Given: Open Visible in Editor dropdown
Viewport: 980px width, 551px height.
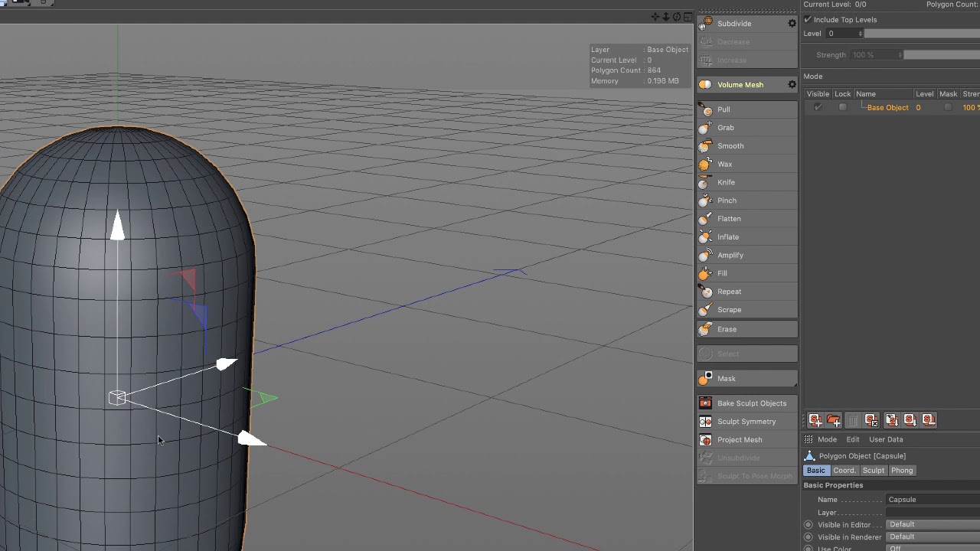Looking at the screenshot, I should tap(933, 524).
